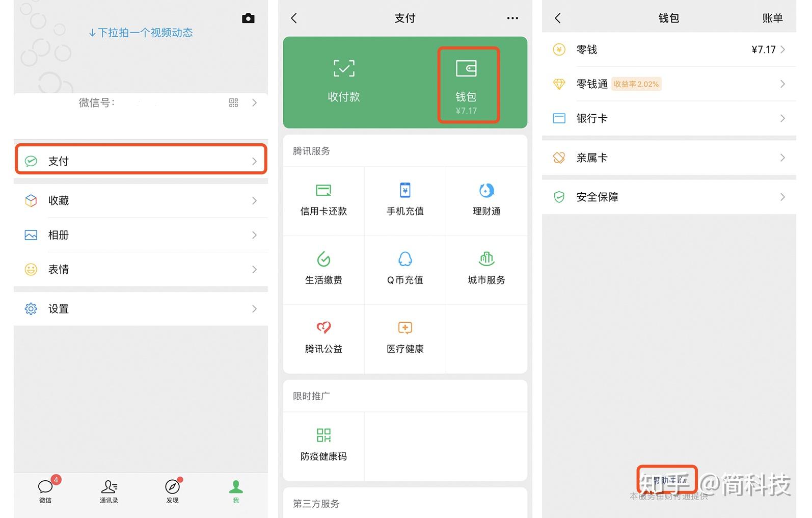The width and height of the screenshot is (812, 518).
Task: Expand chevron on the 亲属卡 row
Action: pyautogui.click(x=783, y=158)
